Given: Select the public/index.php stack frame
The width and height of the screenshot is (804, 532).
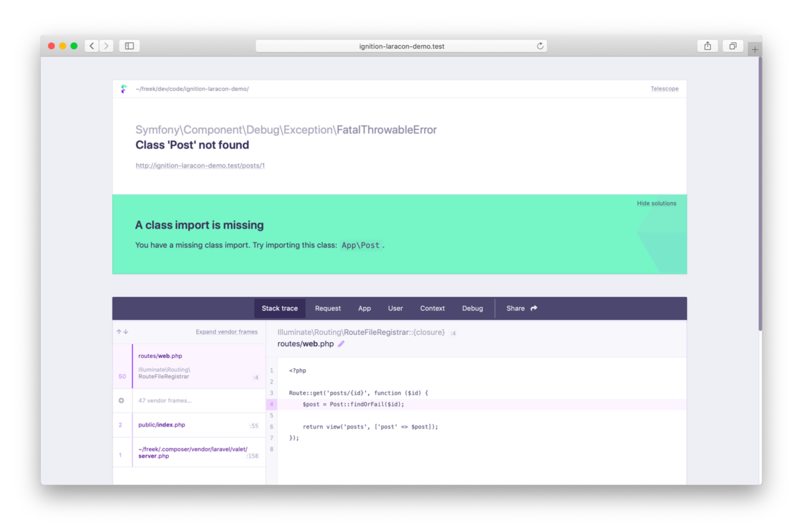Looking at the screenshot, I should 162,425.
